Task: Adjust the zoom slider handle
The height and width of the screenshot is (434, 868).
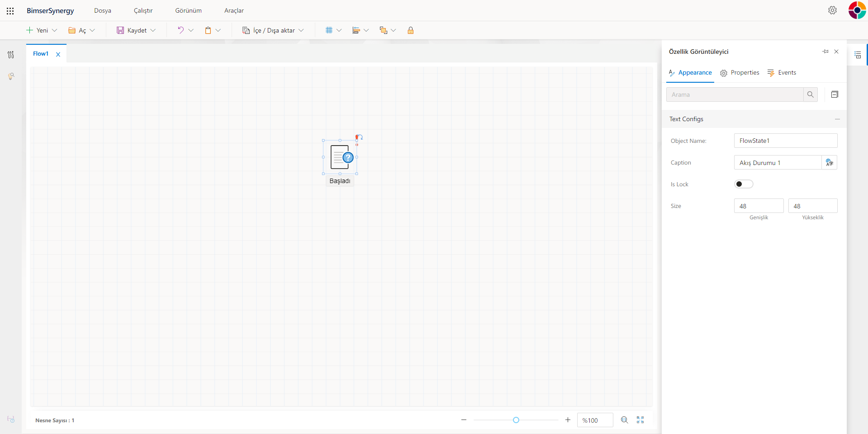Action: pyautogui.click(x=516, y=420)
